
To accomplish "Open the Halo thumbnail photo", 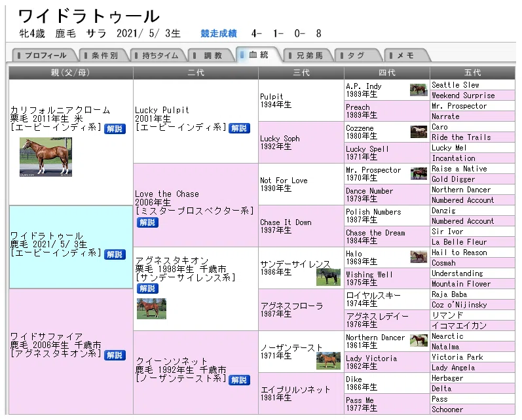I will pyautogui.click(x=419, y=256).
